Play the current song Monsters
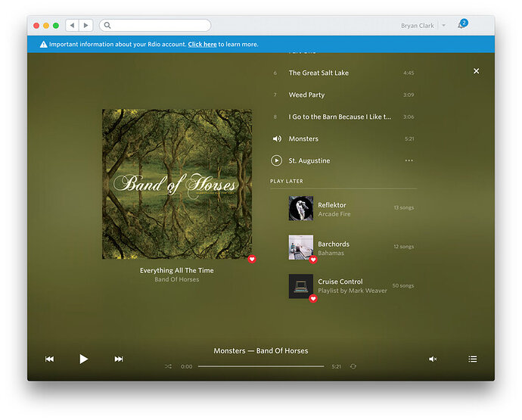Viewport: 522px width, 420px height. click(x=83, y=359)
